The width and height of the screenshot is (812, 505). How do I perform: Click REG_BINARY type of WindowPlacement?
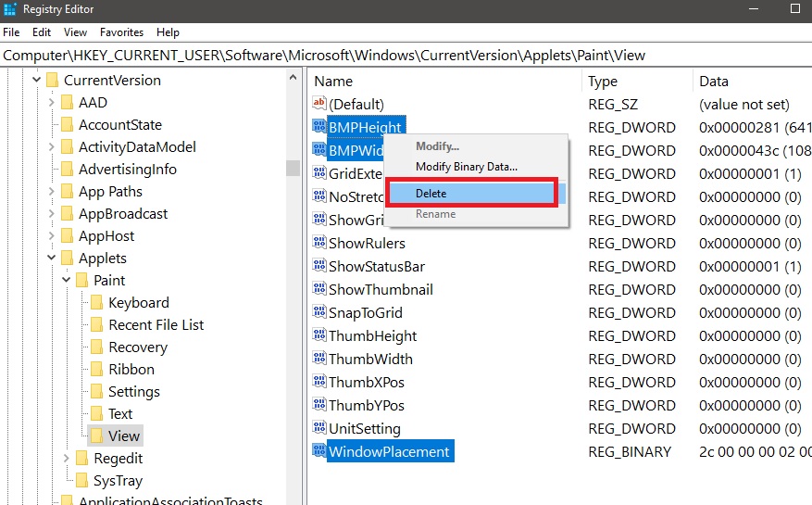point(630,452)
